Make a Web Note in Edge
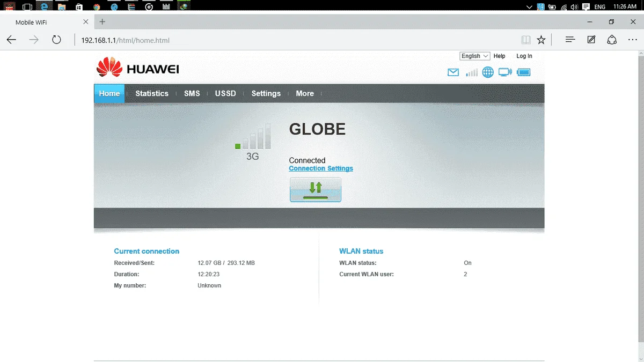The height and width of the screenshot is (362, 644). click(591, 40)
